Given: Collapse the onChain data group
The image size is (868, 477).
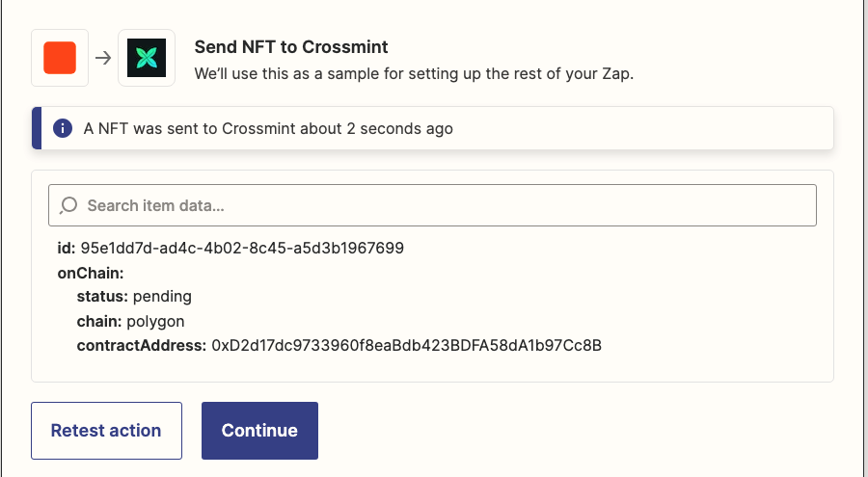Looking at the screenshot, I should (91, 273).
